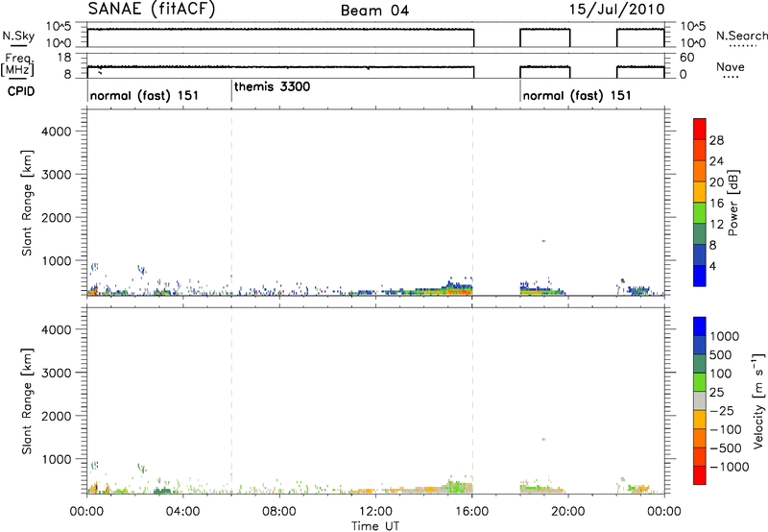This screenshot has width=768, height=532.
Task: Click the 60 tick on the Nave axis
Action: click(687, 58)
